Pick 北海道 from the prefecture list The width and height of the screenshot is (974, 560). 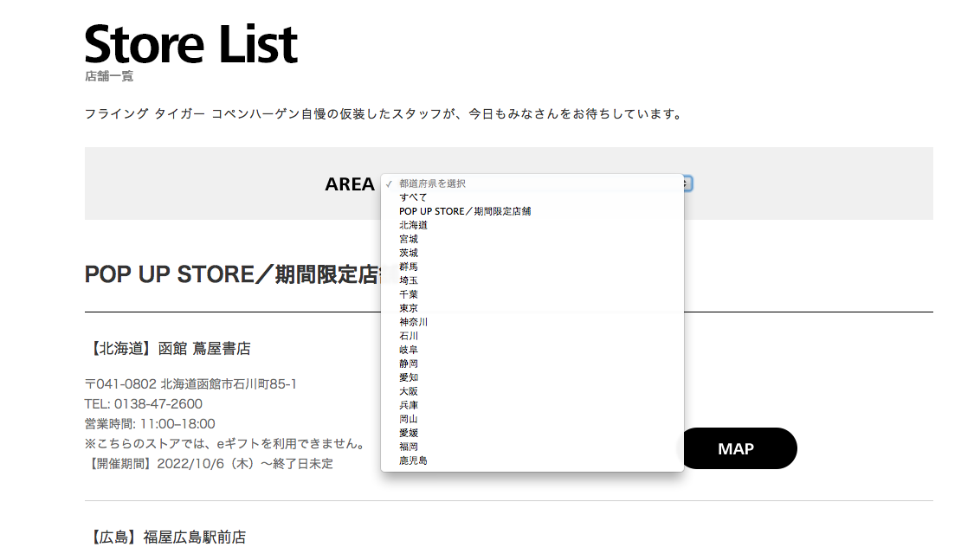[x=532, y=225]
